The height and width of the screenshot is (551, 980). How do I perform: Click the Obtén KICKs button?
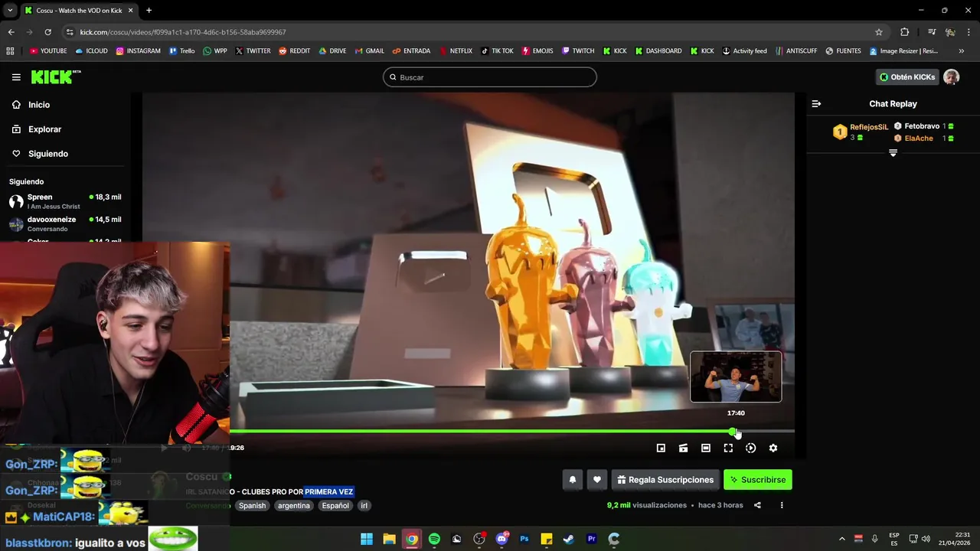coord(907,77)
